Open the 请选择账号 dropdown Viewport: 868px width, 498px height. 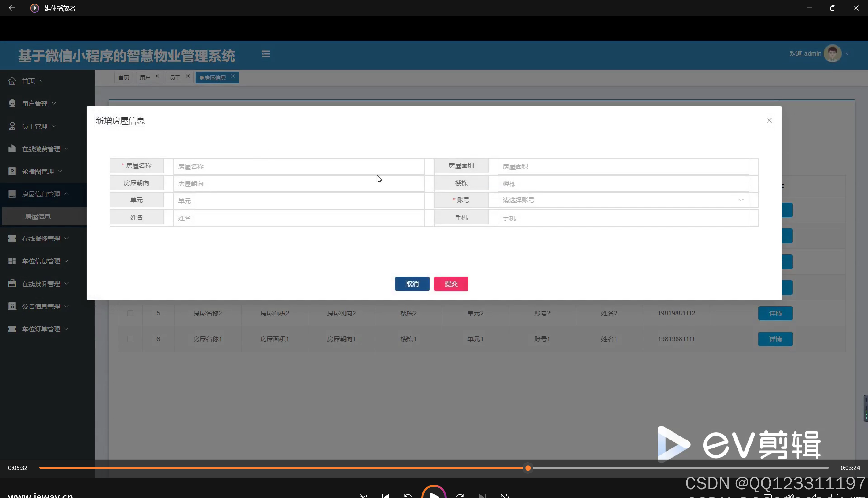click(x=623, y=200)
